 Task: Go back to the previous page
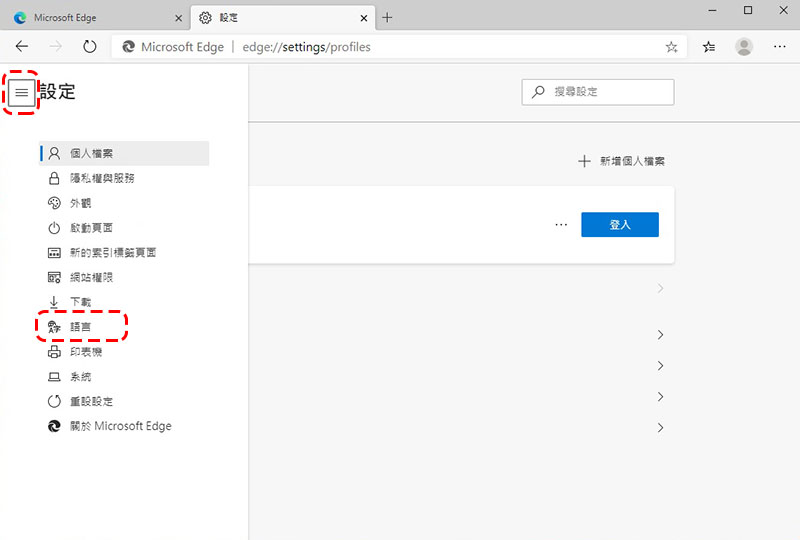21,46
